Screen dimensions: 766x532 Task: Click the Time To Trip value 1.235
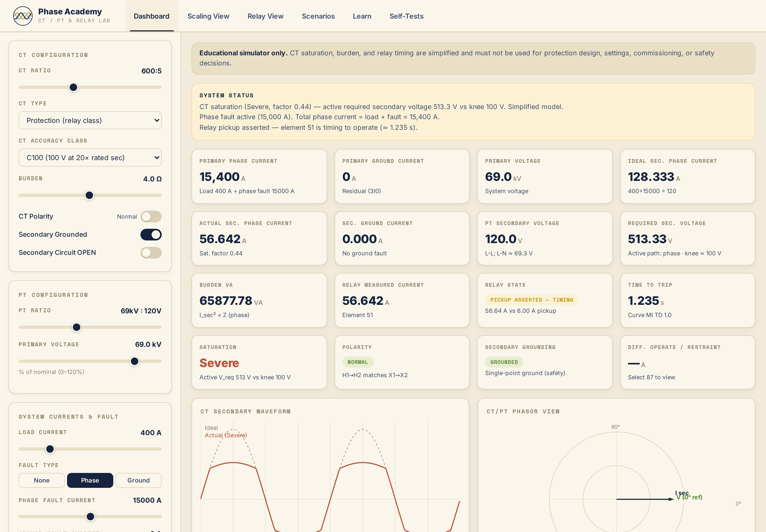[643, 301]
